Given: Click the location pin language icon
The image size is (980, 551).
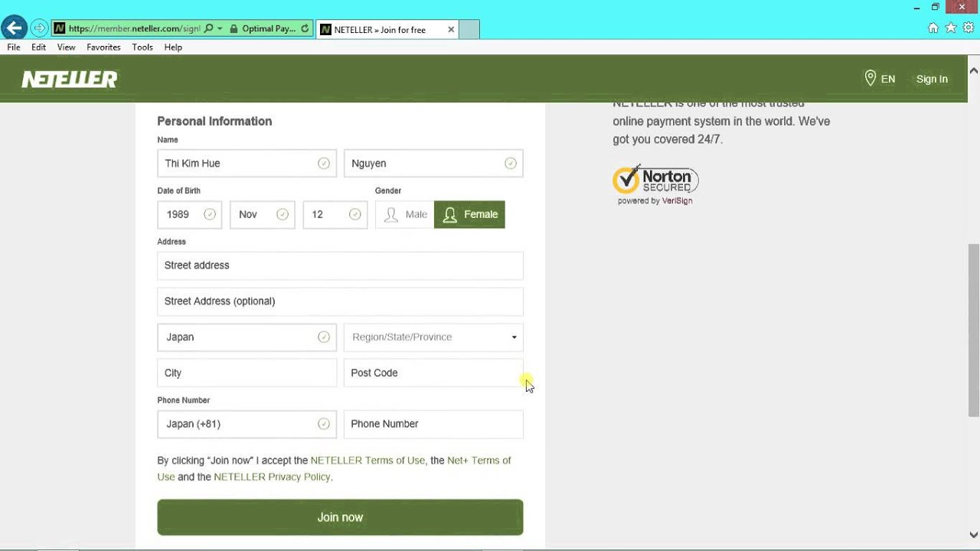Looking at the screenshot, I should pyautogui.click(x=870, y=78).
